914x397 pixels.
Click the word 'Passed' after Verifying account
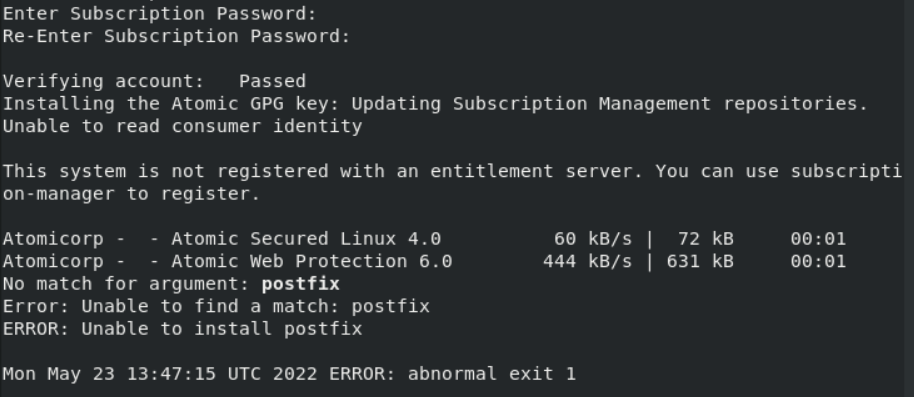(x=272, y=81)
